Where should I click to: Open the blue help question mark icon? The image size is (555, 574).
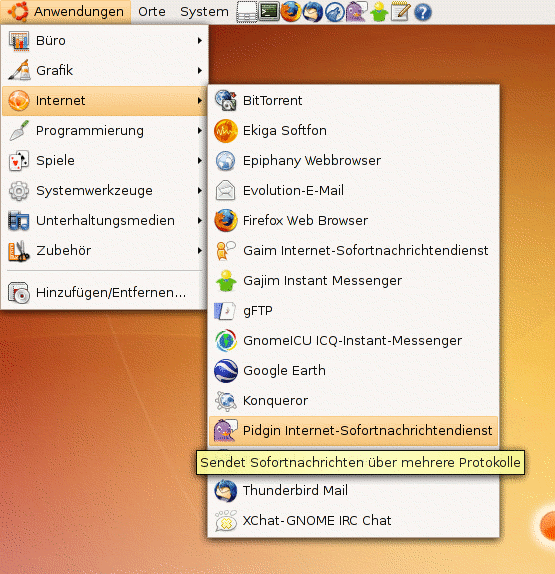pos(422,12)
